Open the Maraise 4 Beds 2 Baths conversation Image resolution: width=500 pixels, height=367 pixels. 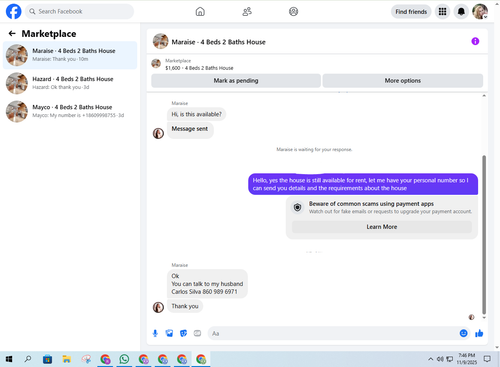70,55
